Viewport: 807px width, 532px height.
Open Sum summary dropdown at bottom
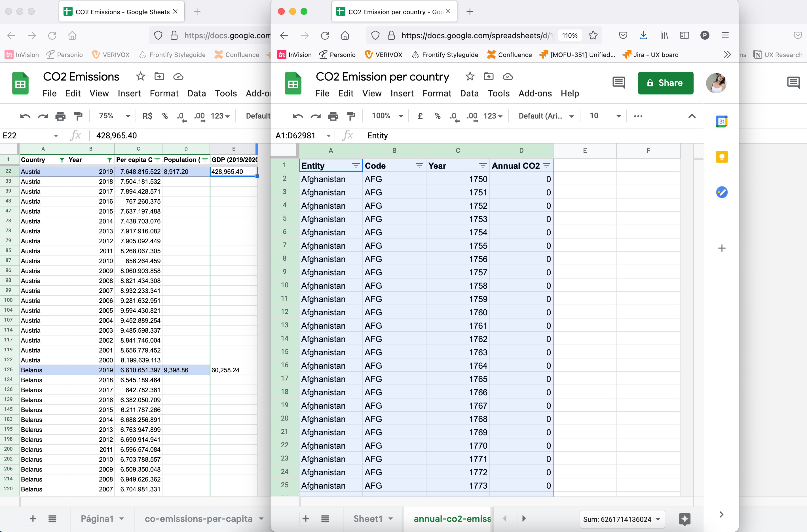(x=622, y=519)
